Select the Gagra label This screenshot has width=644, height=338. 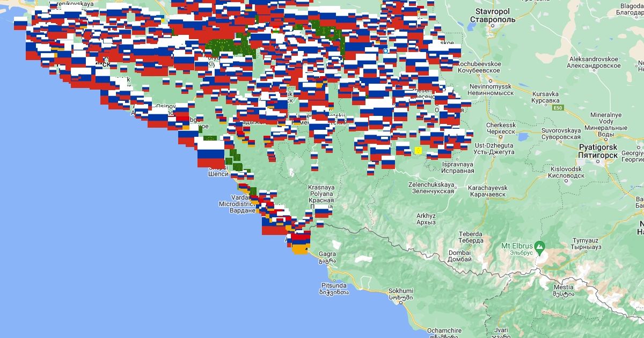tap(327, 257)
